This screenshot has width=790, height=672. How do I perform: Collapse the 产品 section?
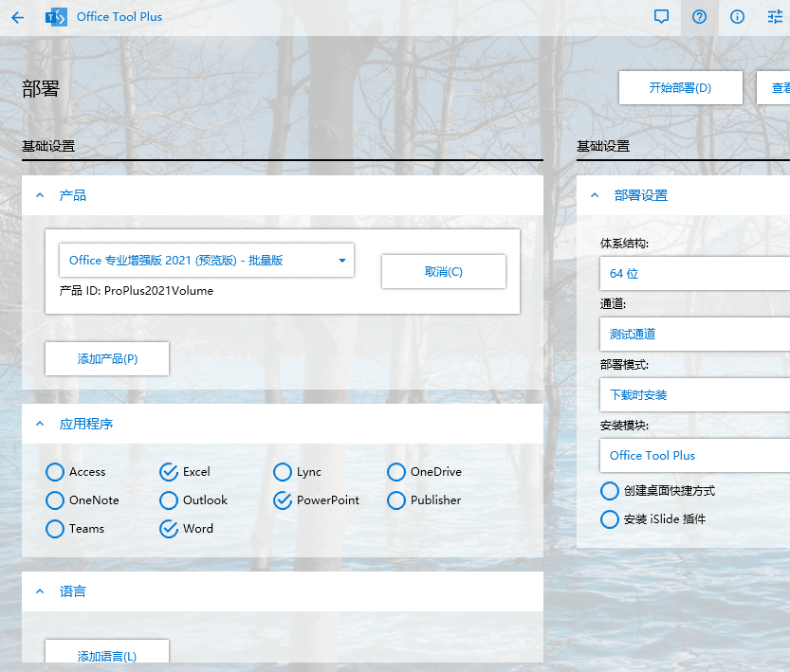click(40, 195)
